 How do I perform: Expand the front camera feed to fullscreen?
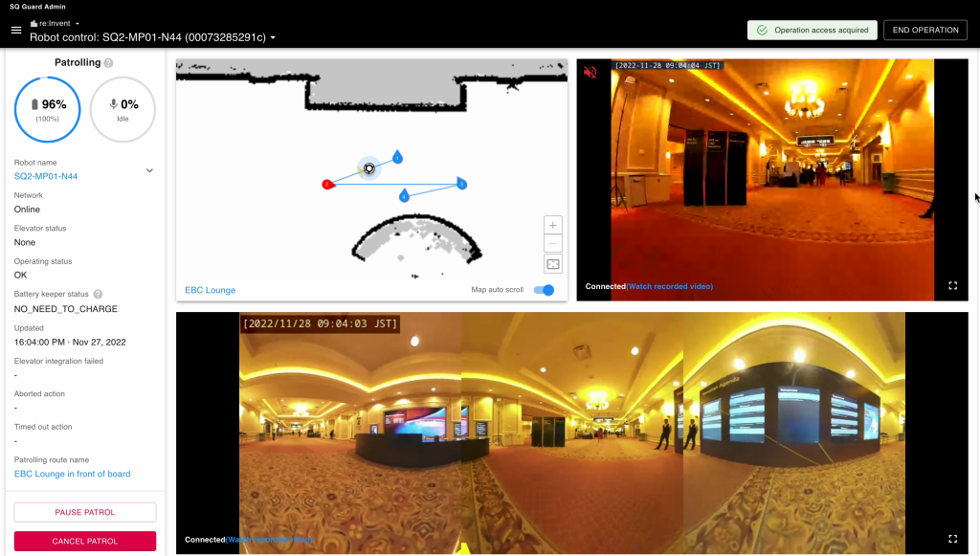coord(952,284)
